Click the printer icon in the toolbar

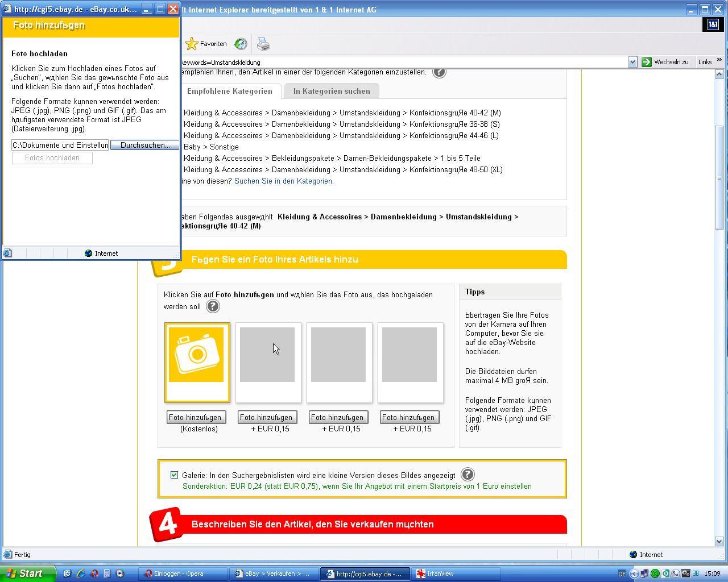pyautogui.click(x=263, y=44)
